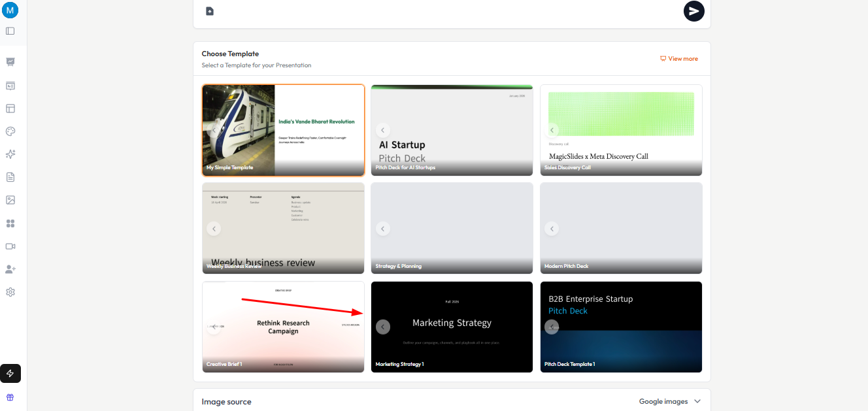
Task: Select the Strategy & Planning template
Action: point(452,228)
